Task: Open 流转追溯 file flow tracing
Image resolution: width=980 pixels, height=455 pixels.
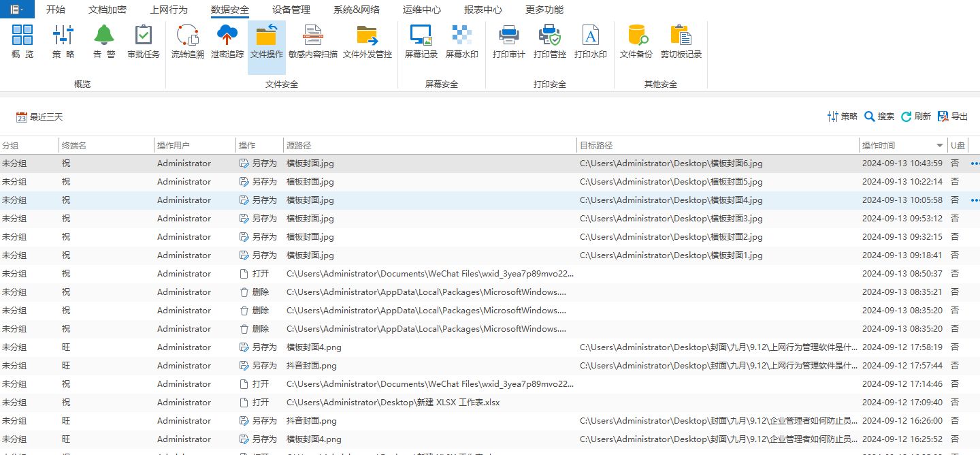Action: coord(187,42)
